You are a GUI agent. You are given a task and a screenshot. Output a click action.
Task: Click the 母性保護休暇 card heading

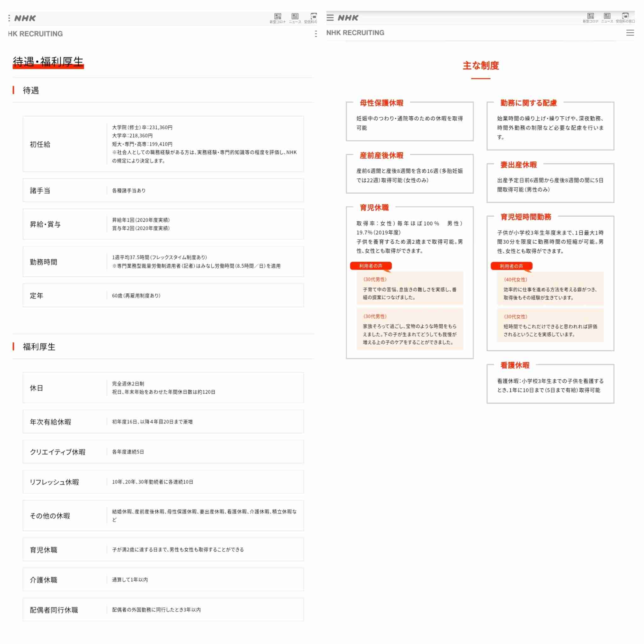(x=381, y=103)
